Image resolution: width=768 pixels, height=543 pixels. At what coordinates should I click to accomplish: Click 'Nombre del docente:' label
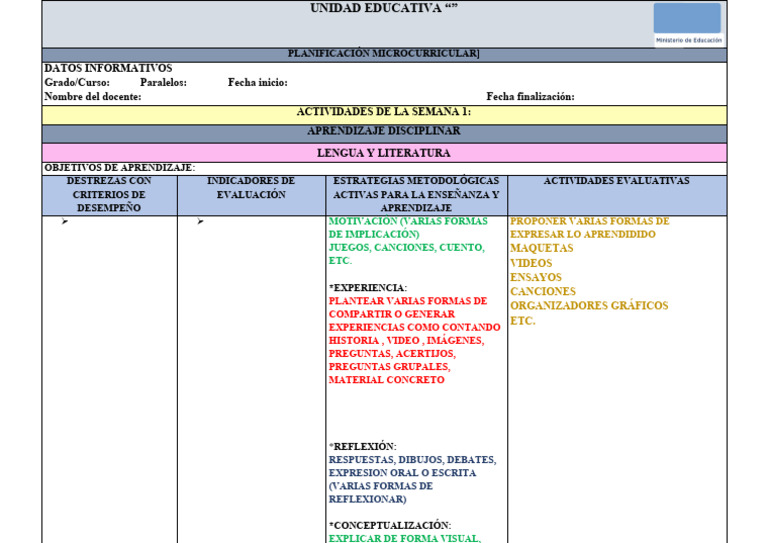[x=93, y=96]
